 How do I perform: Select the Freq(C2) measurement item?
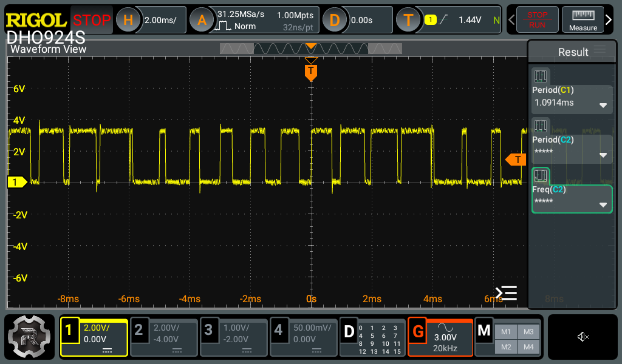[x=572, y=199]
